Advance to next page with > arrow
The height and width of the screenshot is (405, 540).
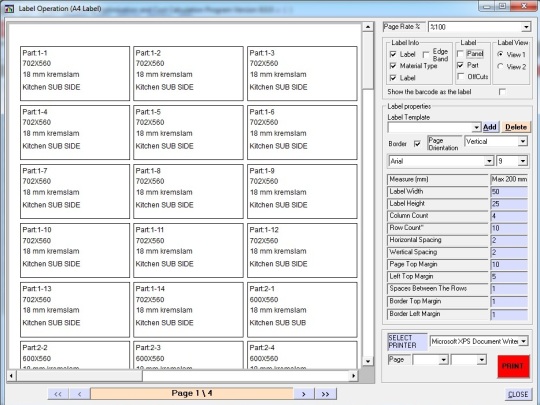pyautogui.click(x=303, y=394)
